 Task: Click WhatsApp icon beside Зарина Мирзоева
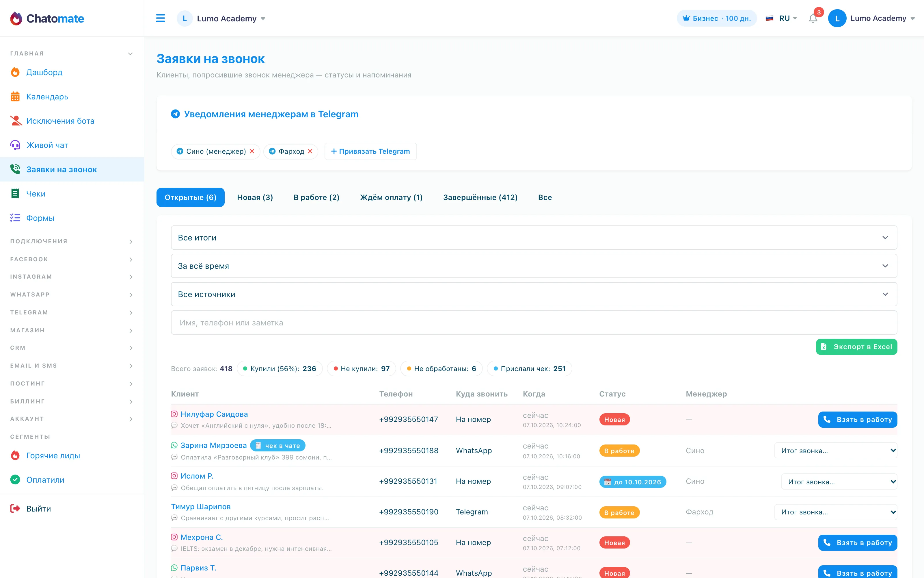(174, 445)
